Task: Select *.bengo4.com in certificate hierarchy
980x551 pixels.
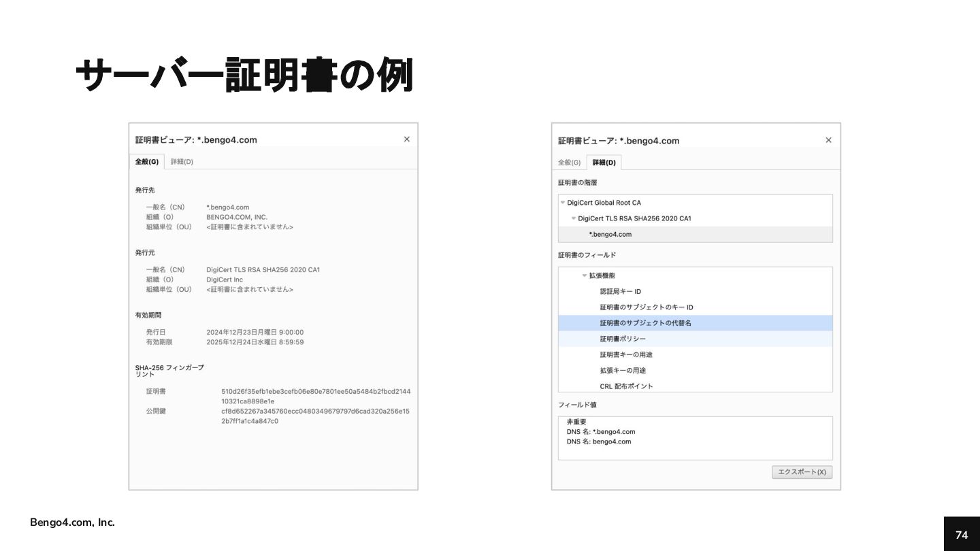Action: (x=696, y=234)
